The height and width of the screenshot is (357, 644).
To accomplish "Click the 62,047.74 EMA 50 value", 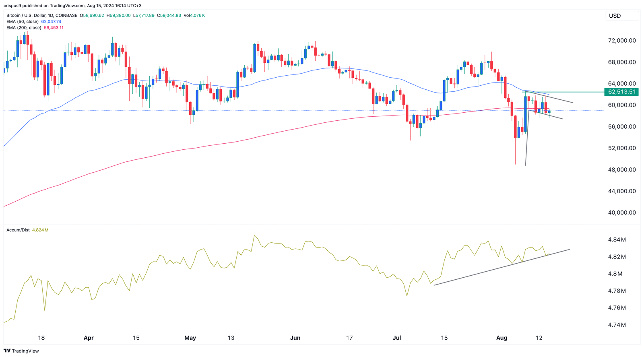I will coord(51,22).
